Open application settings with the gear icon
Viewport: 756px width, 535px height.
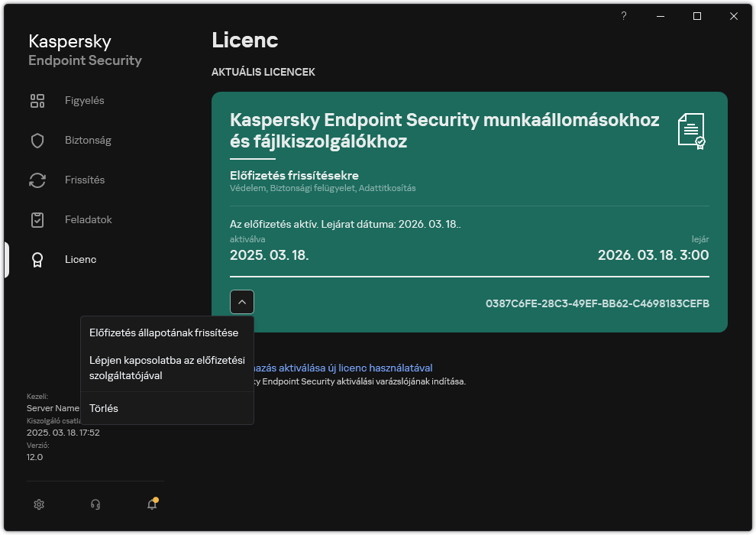click(39, 504)
